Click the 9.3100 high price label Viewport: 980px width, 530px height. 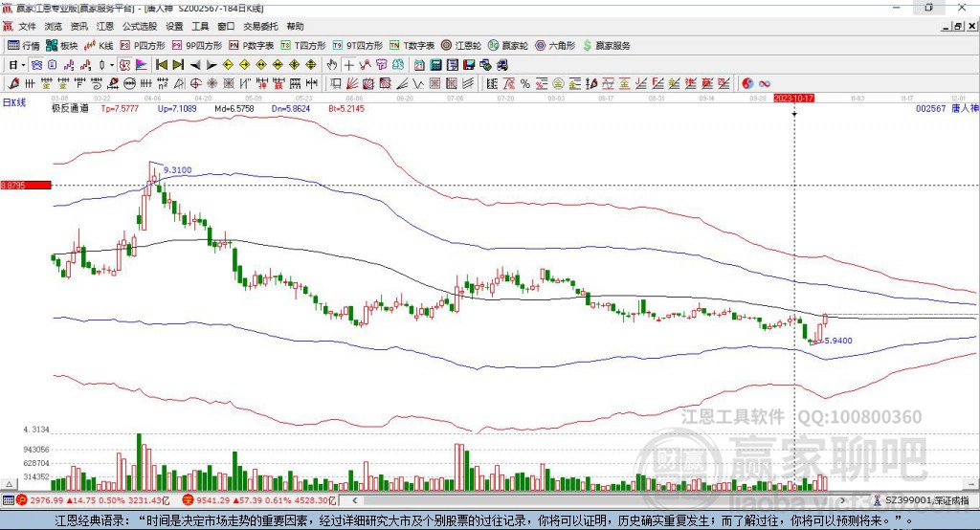click(177, 170)
